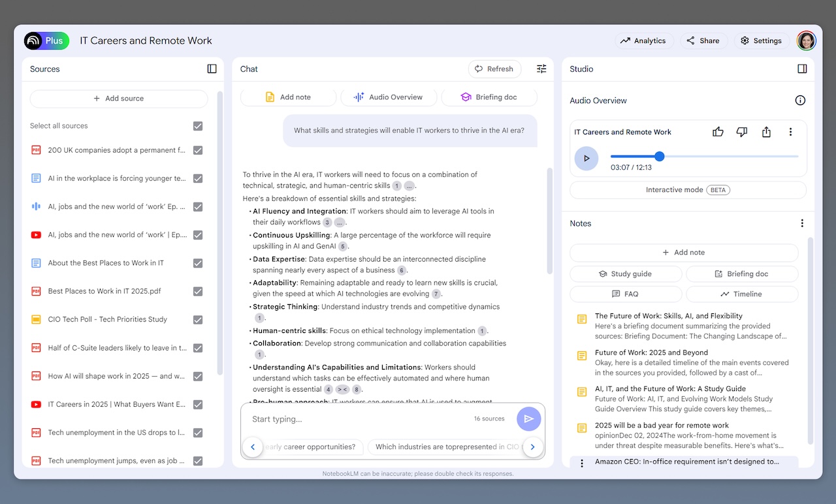This screenshot has height=504, width=836.
Task: Uncheck the CIO Tech Poll source
Action: coord(197,319)
